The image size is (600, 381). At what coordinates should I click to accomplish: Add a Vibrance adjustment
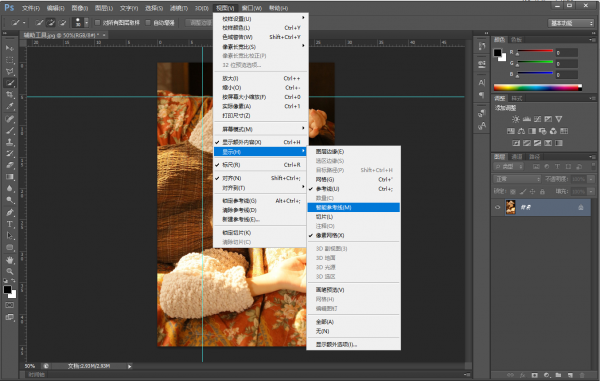[x=559, y=119]
